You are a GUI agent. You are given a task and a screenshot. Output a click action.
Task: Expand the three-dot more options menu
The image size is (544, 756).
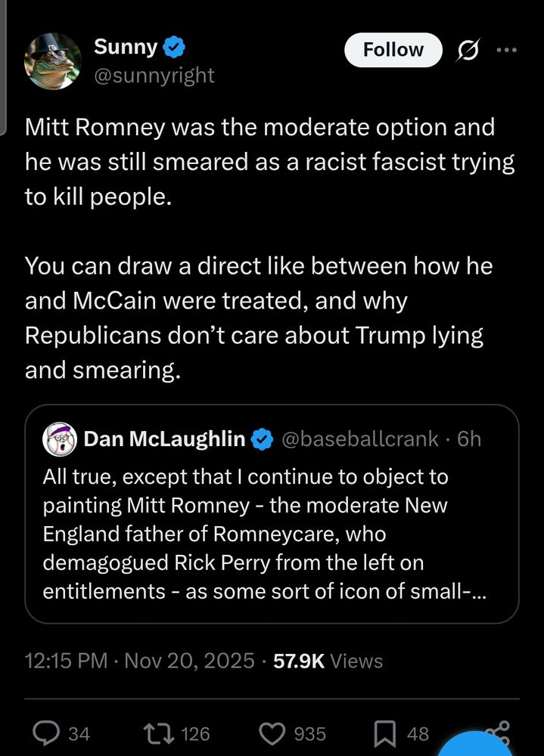coord(506,50)
